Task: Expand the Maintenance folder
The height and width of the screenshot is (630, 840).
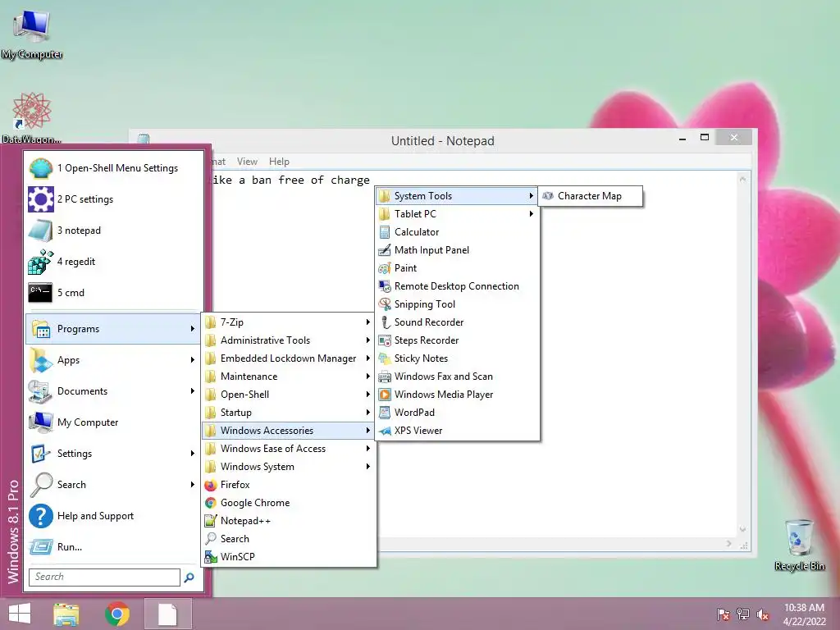Action: tap(288, 376)
